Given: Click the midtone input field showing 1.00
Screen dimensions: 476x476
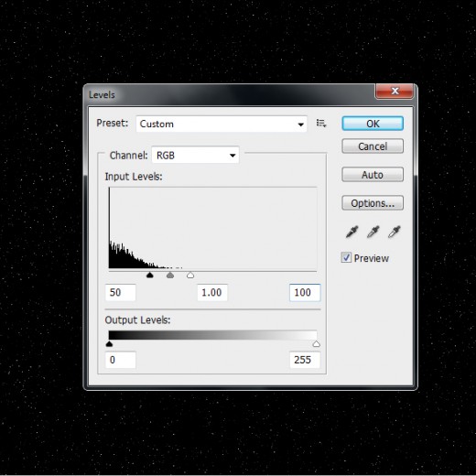Looking at the screenshot, I should tap(212, 292).
